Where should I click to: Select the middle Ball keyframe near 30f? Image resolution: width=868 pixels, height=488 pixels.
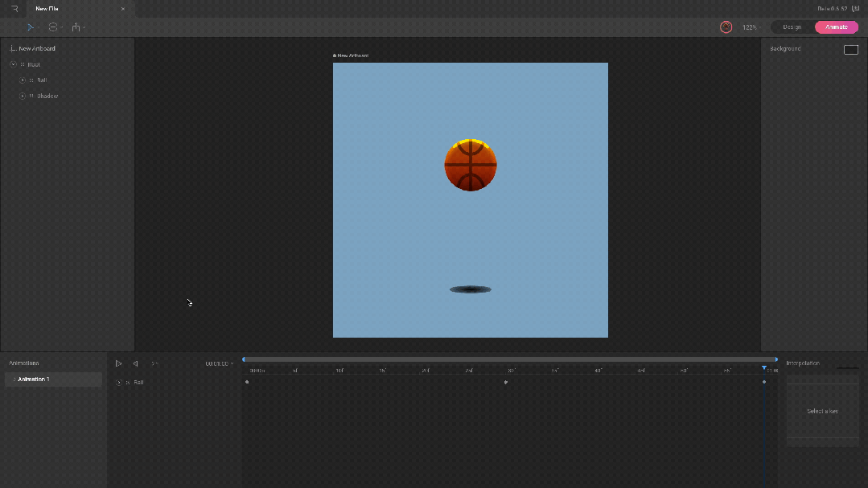[x=505, y=382]
